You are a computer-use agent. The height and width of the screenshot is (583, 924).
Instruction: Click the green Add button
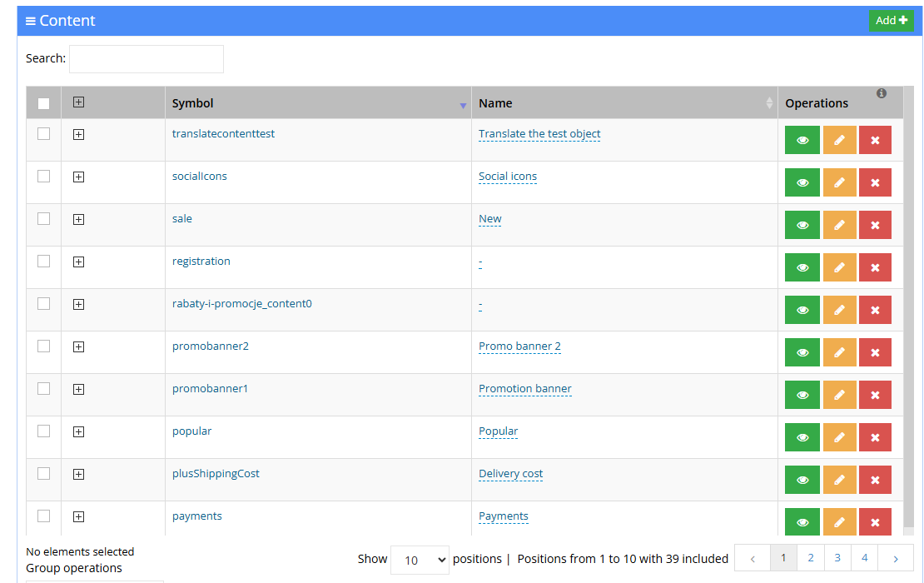pos(891,21)
